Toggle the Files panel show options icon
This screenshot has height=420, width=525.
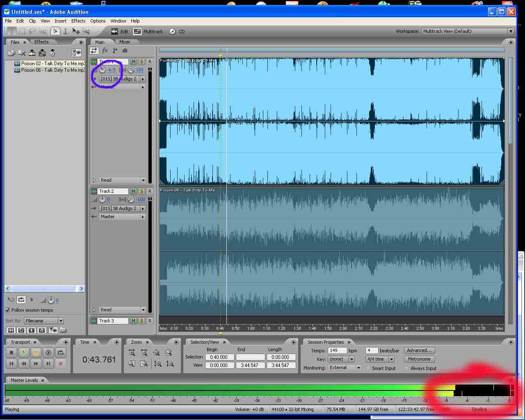pyautogui.click(x=77, y=52)
